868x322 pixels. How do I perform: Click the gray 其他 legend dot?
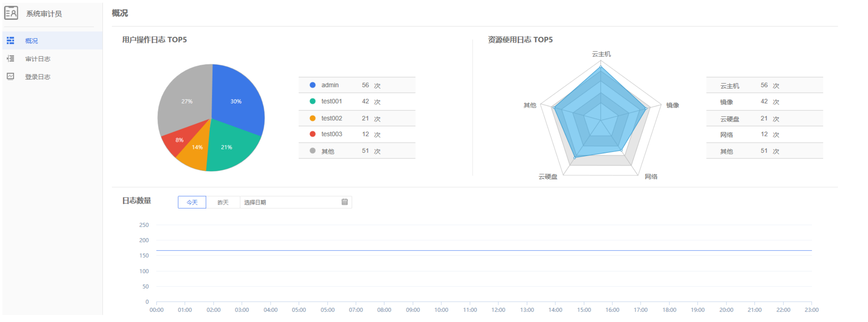pyautogui.click(x=312, y=151)
